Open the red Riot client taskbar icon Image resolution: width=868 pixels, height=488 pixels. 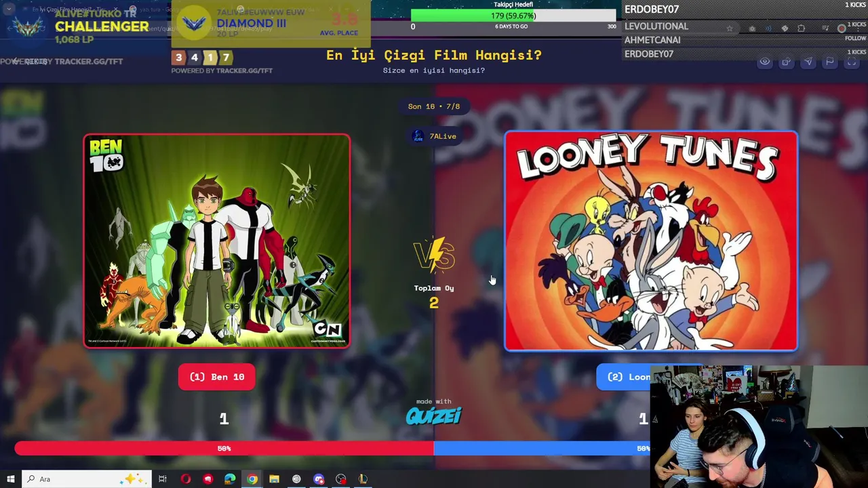click(x=208, y=479)
